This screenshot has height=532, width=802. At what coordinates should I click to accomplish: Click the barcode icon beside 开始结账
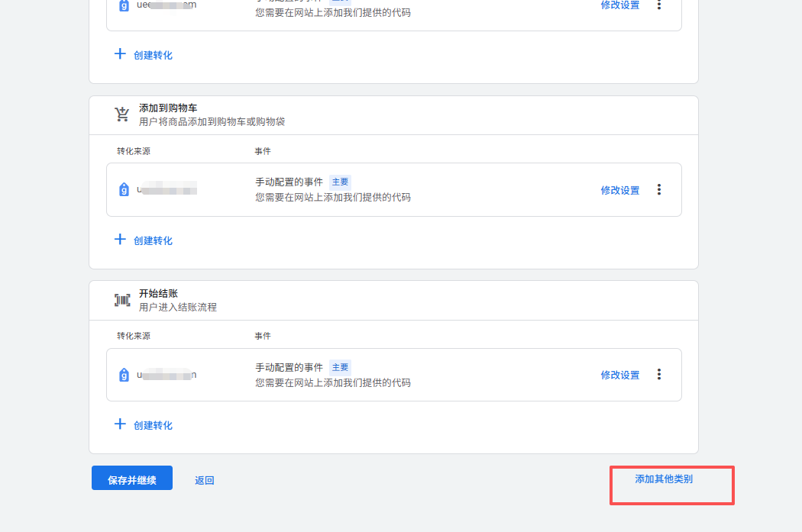pos(122,300)
